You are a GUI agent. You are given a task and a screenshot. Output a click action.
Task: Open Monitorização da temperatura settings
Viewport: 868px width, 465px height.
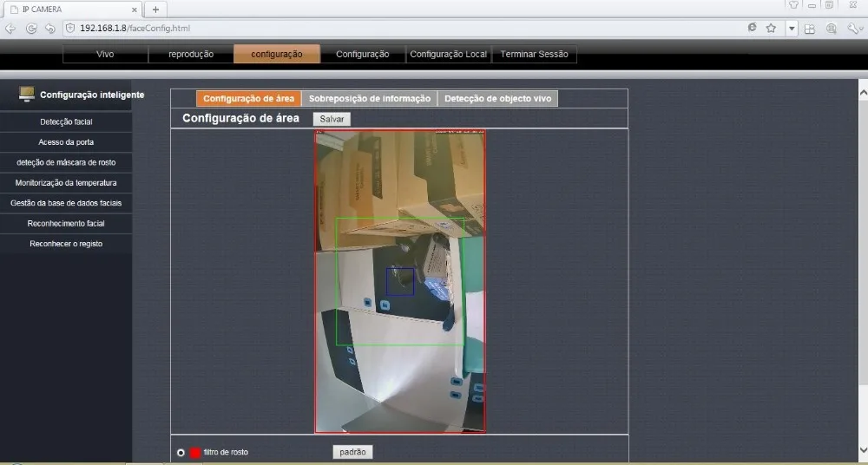pos(66,183)
